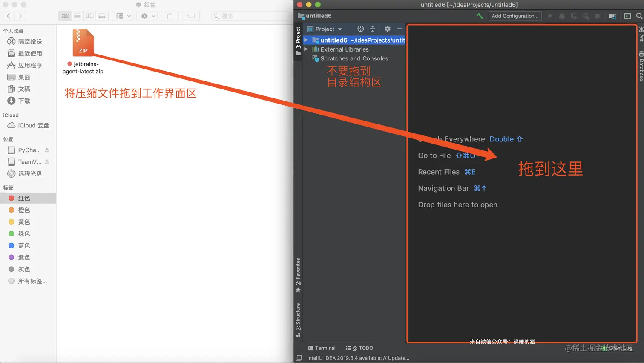Viewport: 644px width, 363px height.
Task: Open the Terminal tab
Action: tap(322, 348)
